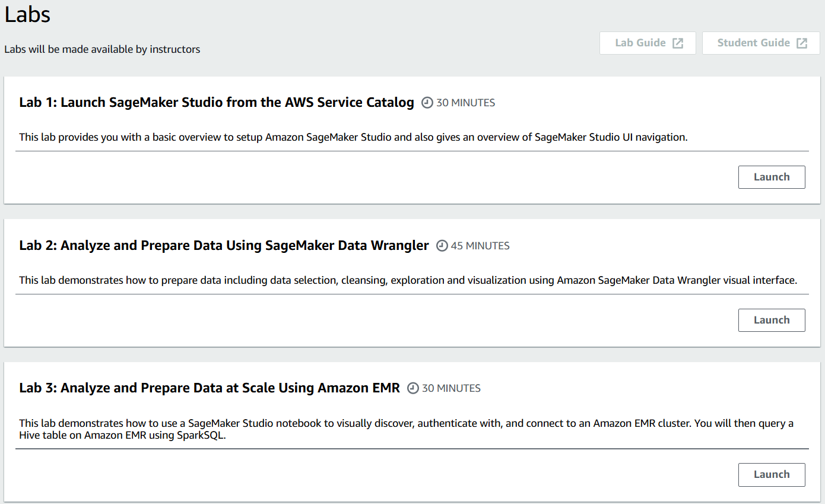Click the Lab 3 description about Hive table and SparkSQL
Viewport: 825px width, 504px height.
[406, 429]
